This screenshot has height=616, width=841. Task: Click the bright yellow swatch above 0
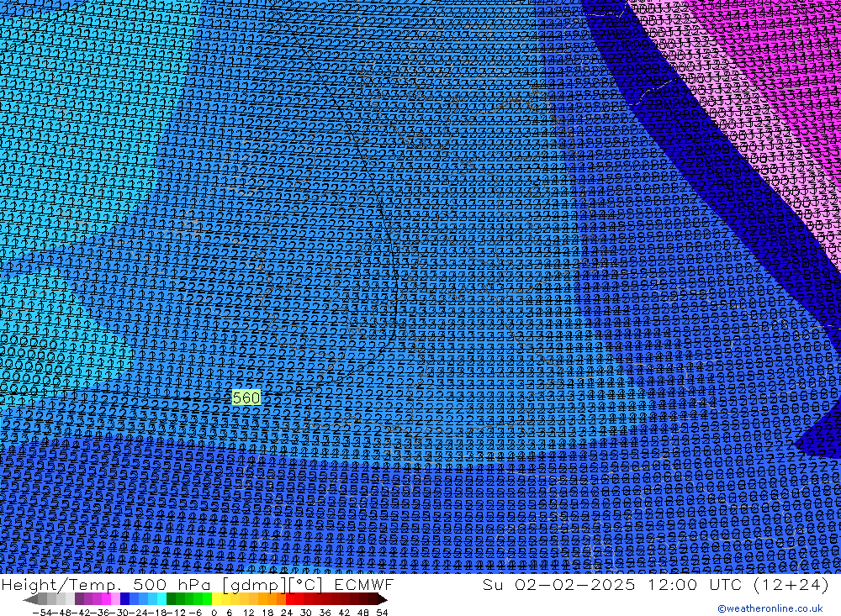(217, 600)
